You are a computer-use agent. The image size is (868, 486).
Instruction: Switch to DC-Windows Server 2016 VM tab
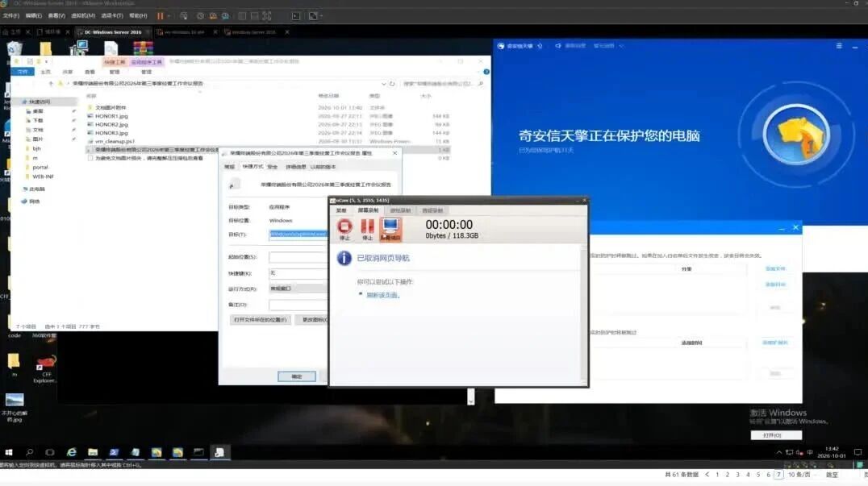click(111, 32)
